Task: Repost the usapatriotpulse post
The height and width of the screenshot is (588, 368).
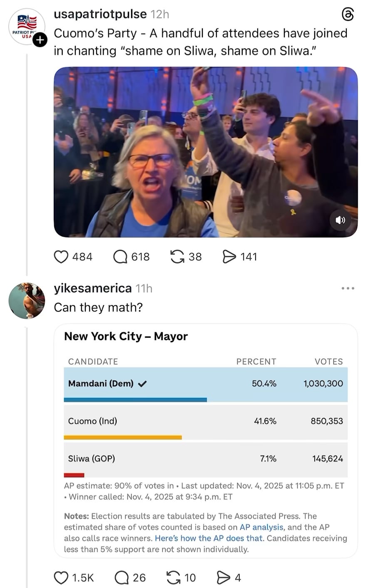Action: coord(178,257)
